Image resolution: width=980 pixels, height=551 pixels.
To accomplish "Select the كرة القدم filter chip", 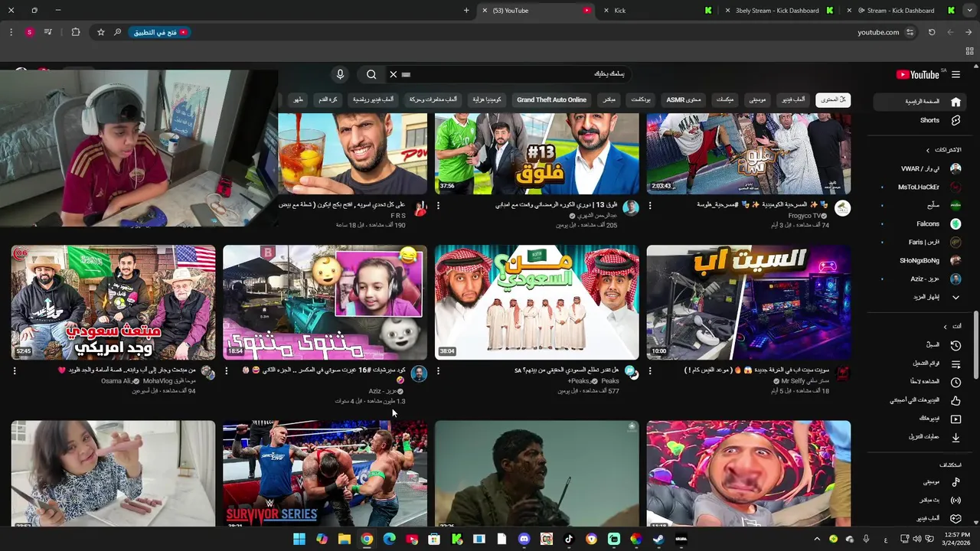I will 328,99.
